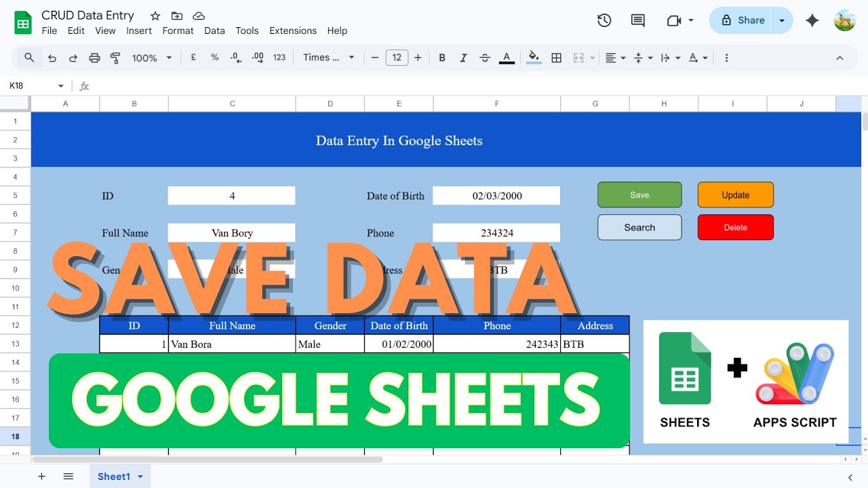Format as currency with pound icon

(193, 58)
